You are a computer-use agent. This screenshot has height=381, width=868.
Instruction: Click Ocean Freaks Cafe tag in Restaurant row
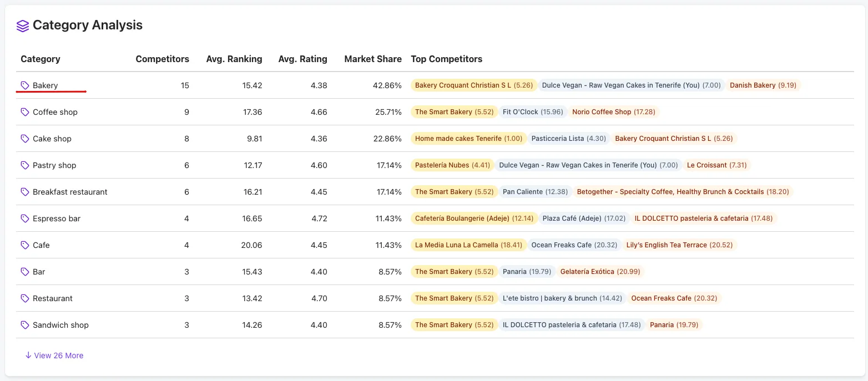pyautogui.click(x=674, y=298)
